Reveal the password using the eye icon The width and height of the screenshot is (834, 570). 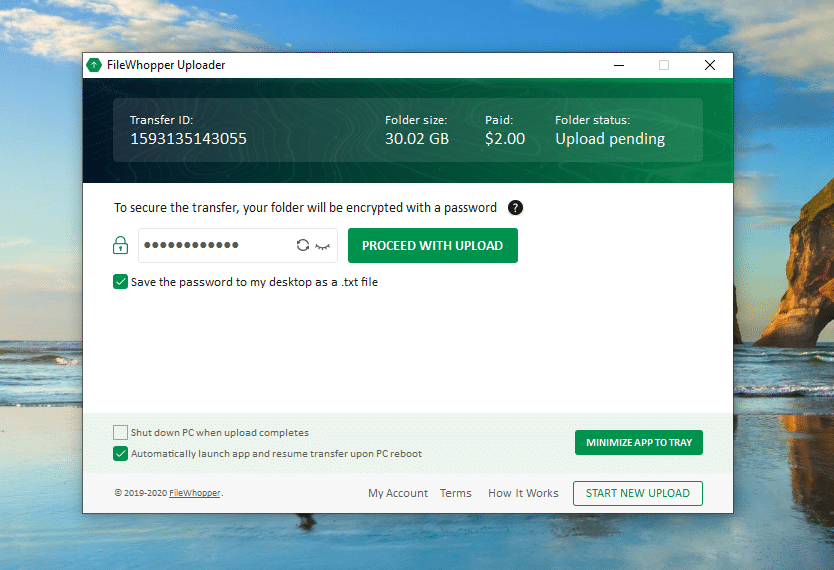(x=322, y=245)
